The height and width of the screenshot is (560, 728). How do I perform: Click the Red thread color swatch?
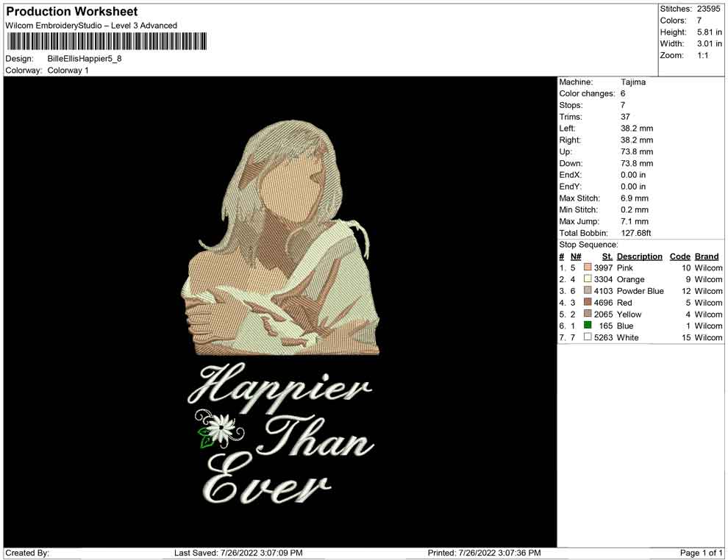click(588, 302)
